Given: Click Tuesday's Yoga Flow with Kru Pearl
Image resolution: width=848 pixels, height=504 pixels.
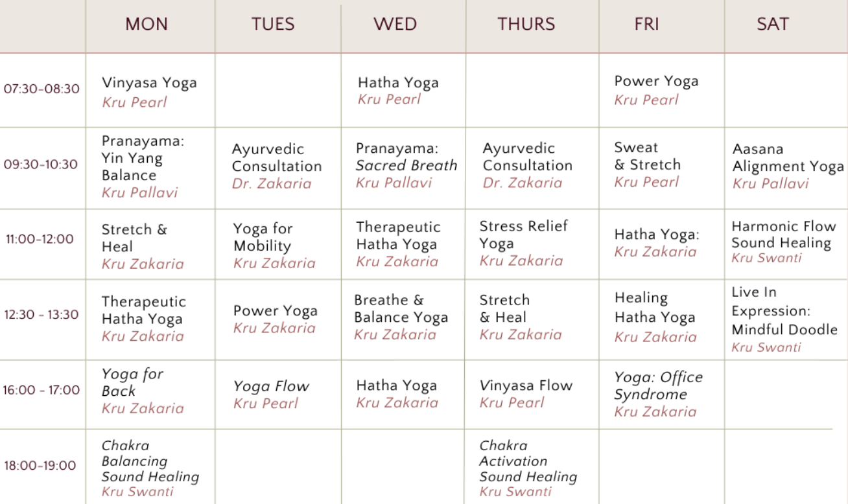Looking at the screenshot, I should (271, 387).
